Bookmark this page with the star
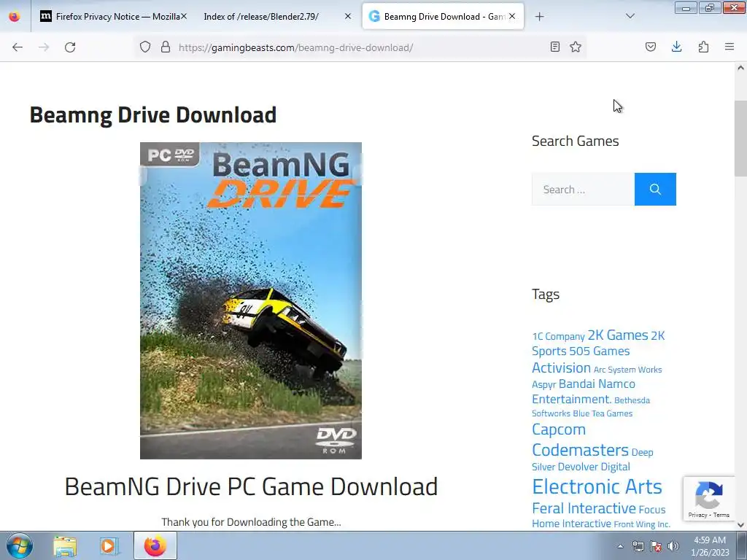Viewport: 747px width, 560px height. (x=576, y=47)
